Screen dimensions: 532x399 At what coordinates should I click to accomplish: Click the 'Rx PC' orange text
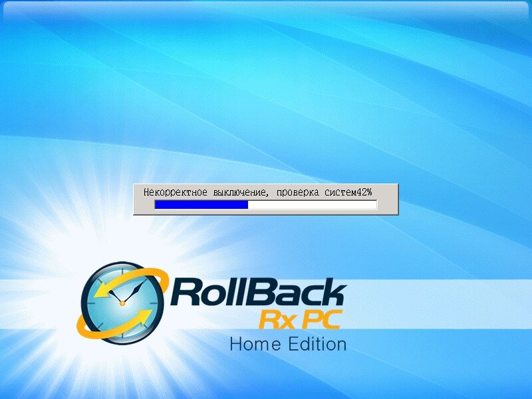tap(299, 320)
